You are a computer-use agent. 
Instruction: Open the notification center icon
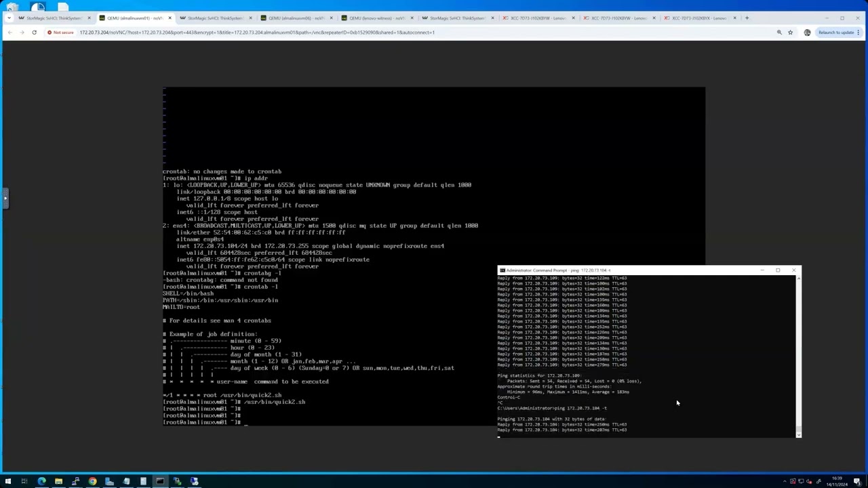859,481
